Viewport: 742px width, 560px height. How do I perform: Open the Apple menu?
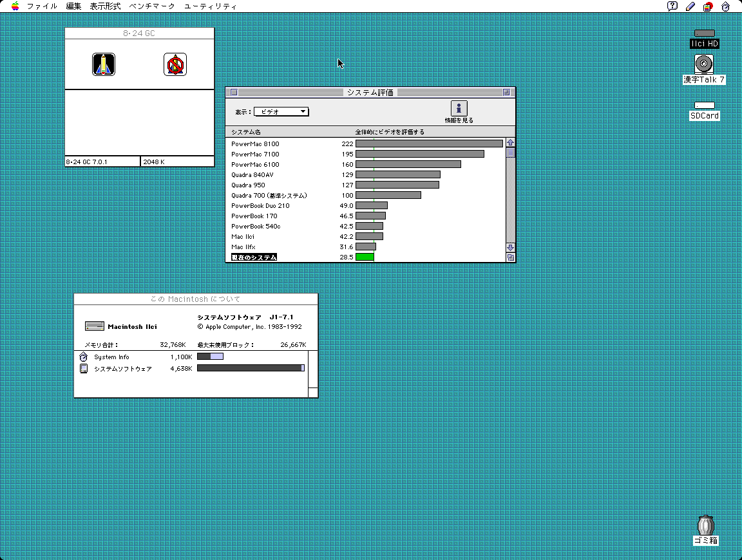click(15, 6)
